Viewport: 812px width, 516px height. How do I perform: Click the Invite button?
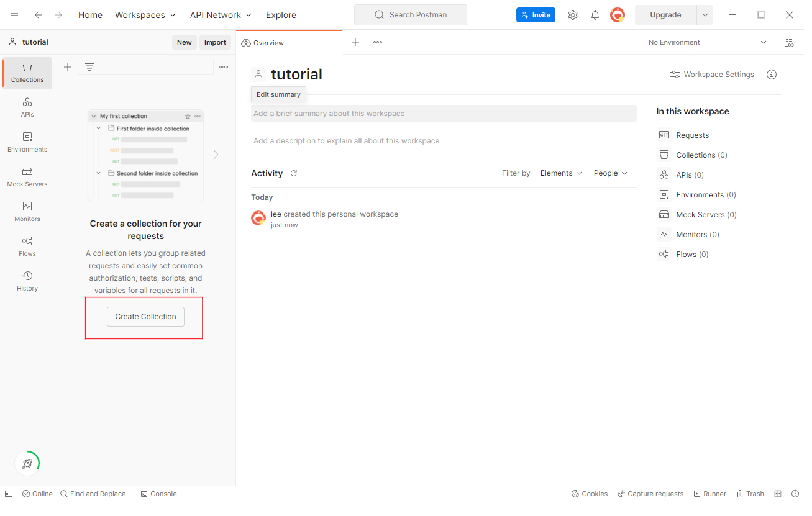click(x=536, y=15)
